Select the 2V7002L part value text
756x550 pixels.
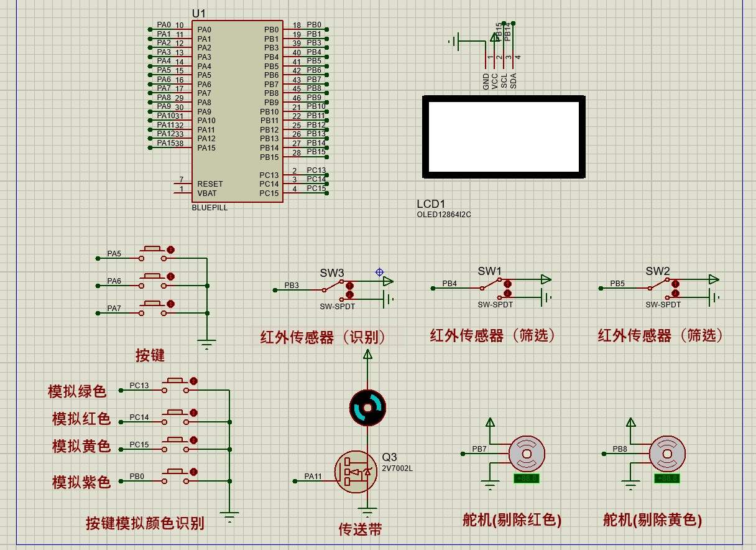coord(397,468)
